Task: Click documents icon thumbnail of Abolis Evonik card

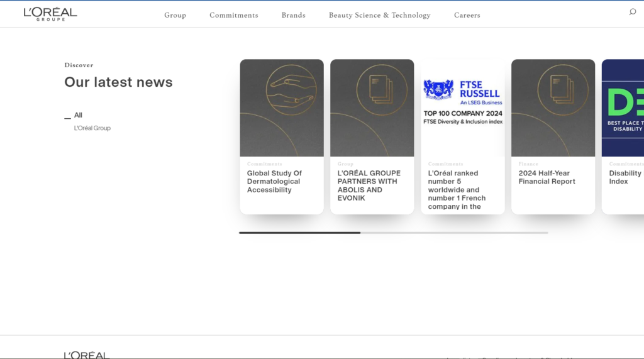Action: (x=372, y=108)
